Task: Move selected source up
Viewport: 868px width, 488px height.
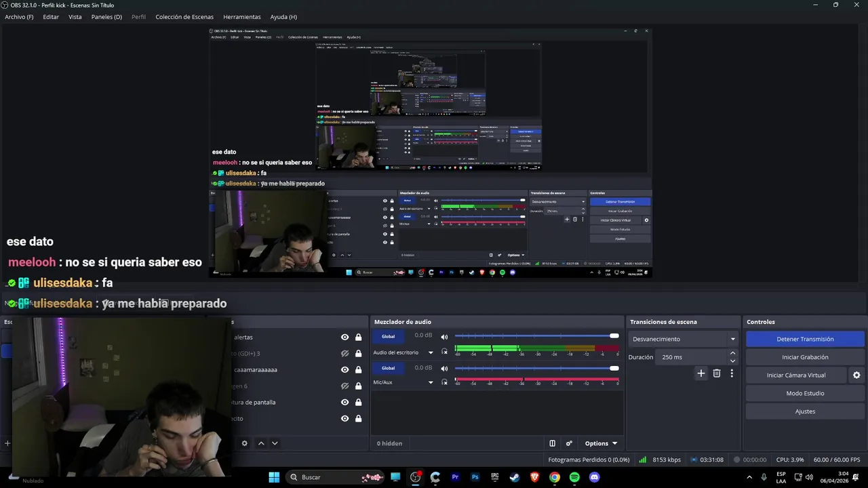Action: [x=261, y=443]
